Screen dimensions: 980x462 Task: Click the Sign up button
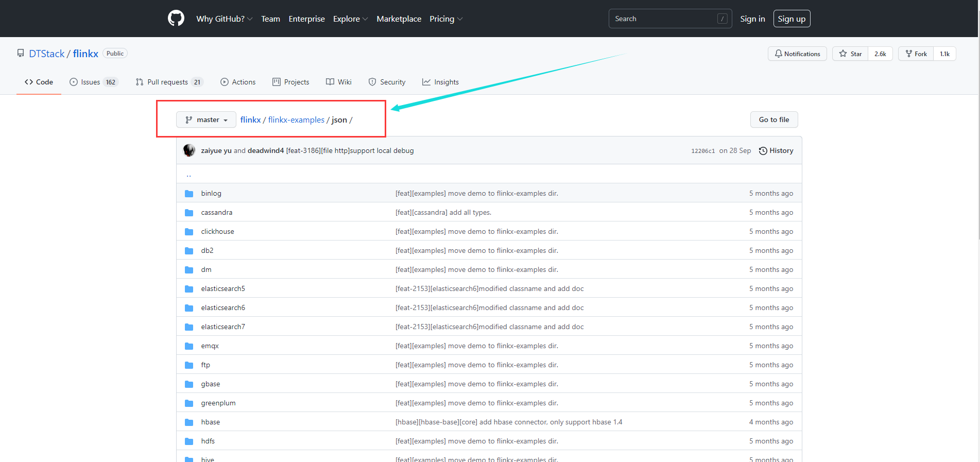[x=792, y=19]
